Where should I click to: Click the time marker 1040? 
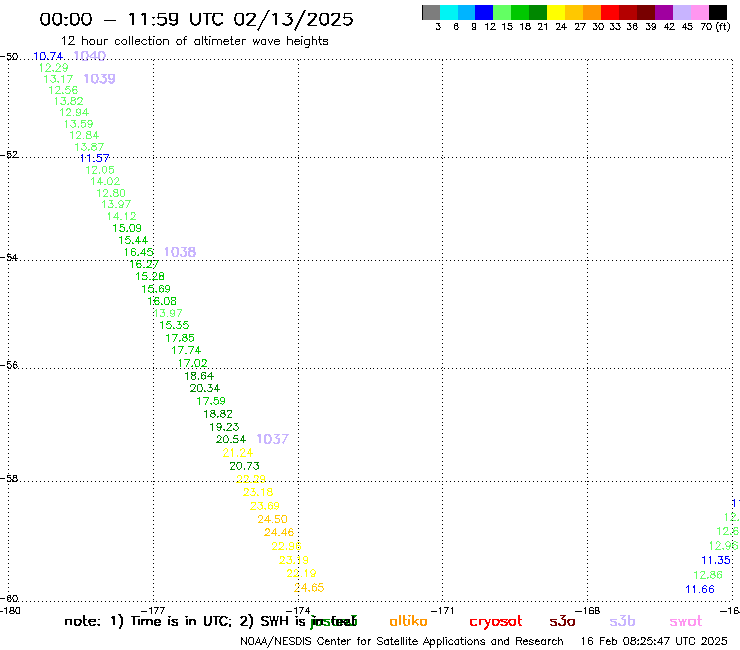pos(90,56)
